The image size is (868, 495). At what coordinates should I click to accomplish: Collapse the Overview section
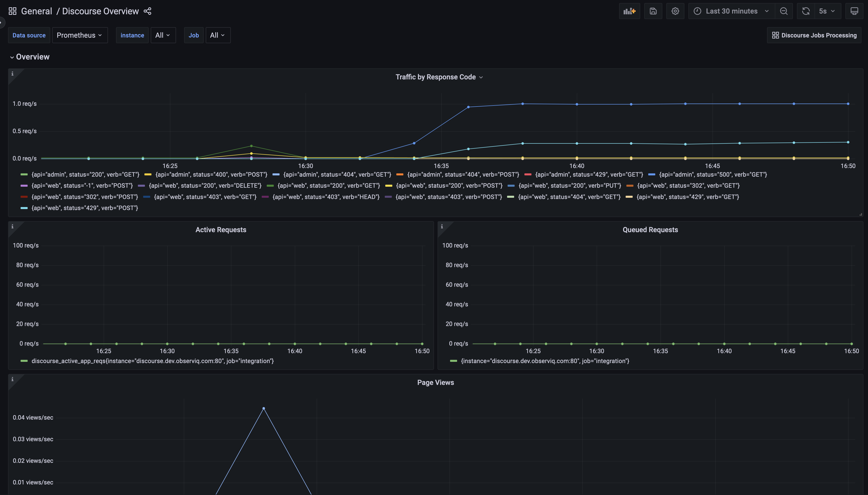click(32, 57)
